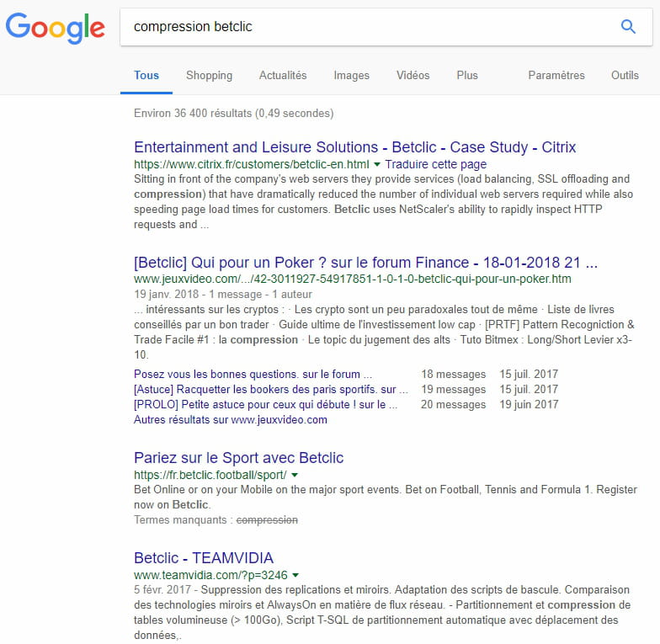Expand the Plus menu
Screen dimensions: 660x644
tap(467, 76)
